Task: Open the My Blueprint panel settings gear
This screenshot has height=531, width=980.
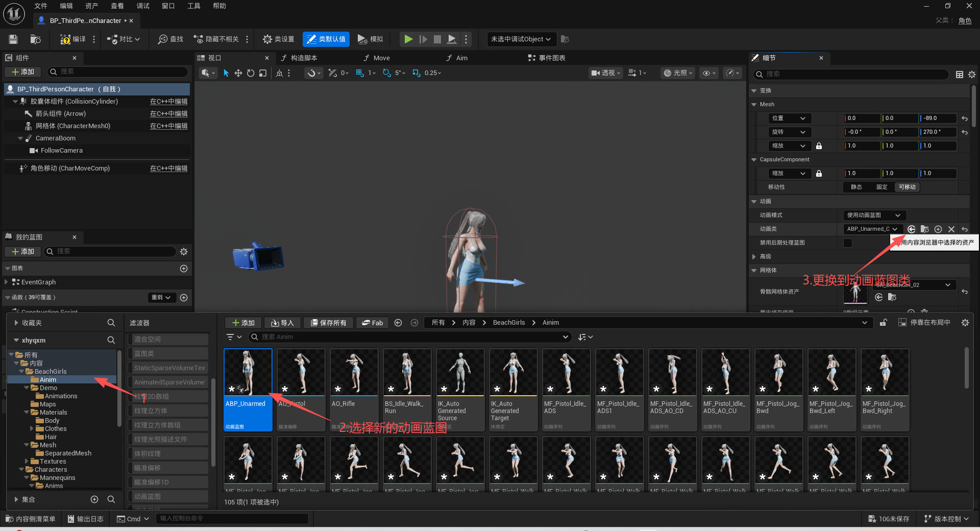Action: pos(184,252)
